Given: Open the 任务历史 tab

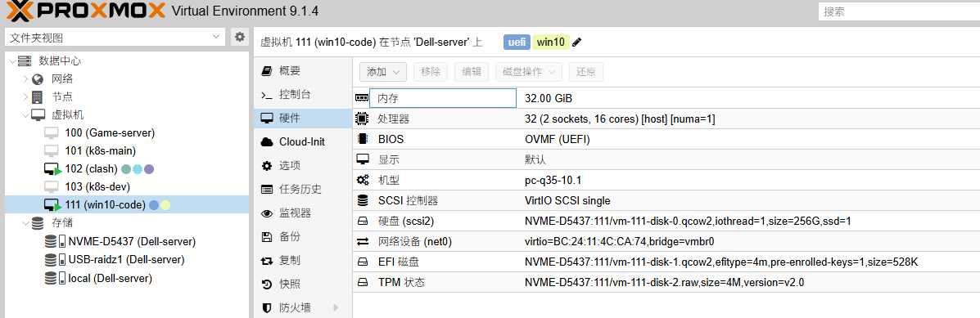Looking at the screenshot, I should tap(303, 190).
